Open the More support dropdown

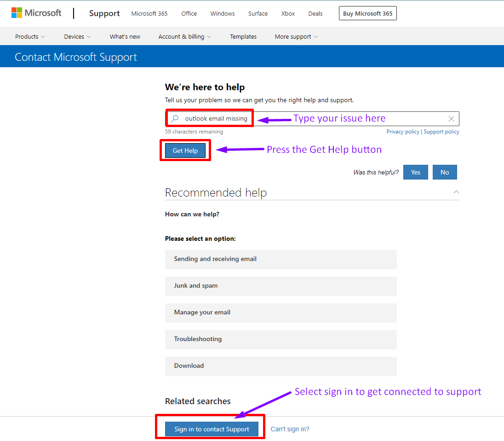pyautogui.click(x=296, y=37)
